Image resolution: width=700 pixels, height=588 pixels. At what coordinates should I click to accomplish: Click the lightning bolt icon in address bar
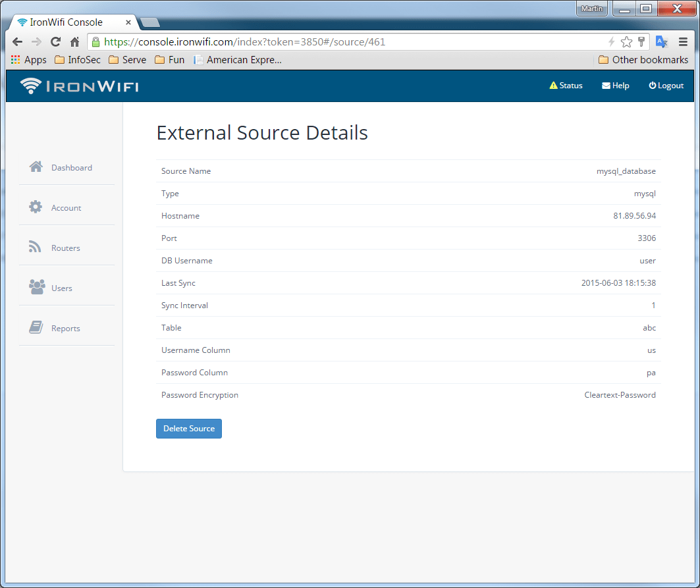[x=611, y=42]
